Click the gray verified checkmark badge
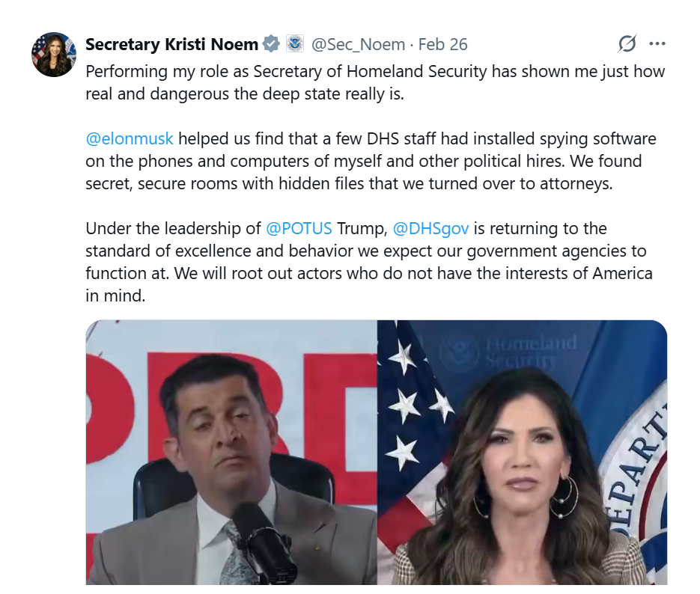700x594 pixels. tap(271, 44)
